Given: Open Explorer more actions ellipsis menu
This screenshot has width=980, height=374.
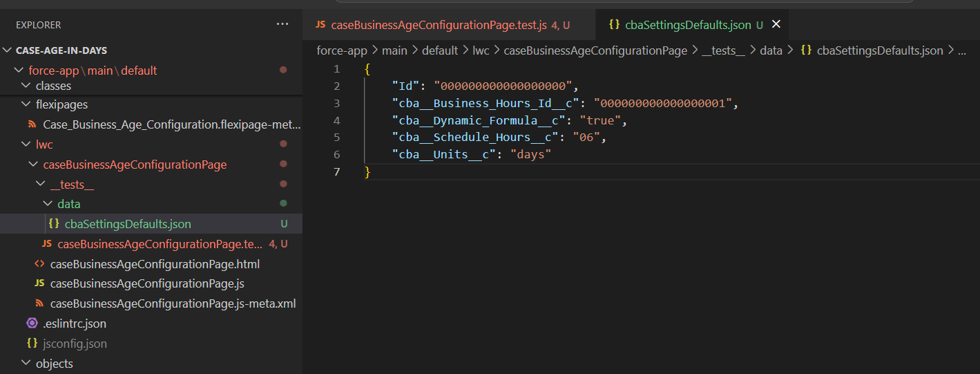Looking at the screenshot, I should [x=282, y=24].
